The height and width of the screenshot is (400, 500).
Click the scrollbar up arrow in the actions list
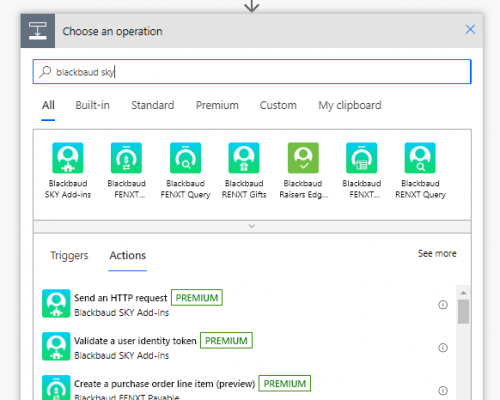coord(463,293)
